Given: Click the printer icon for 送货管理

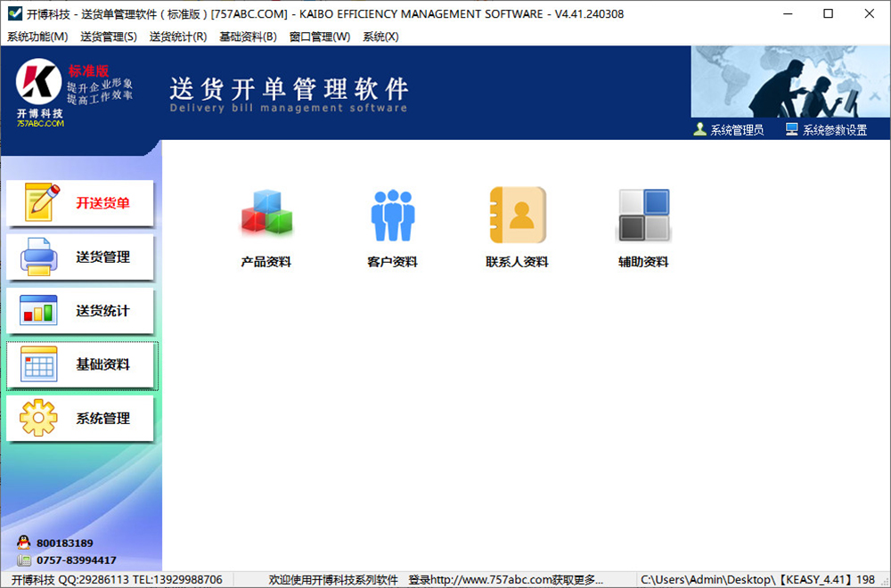Looking at the screenshot, I should (38, 257).
